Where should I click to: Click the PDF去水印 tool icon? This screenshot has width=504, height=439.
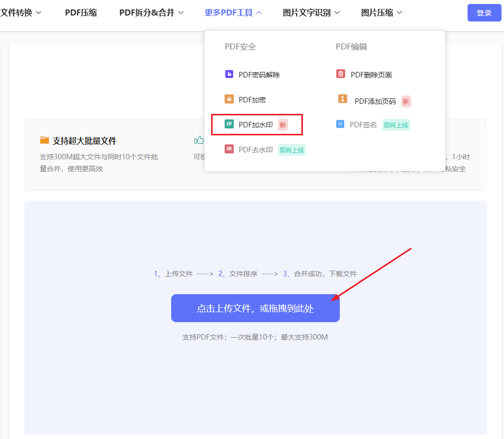tap(229, 149)
